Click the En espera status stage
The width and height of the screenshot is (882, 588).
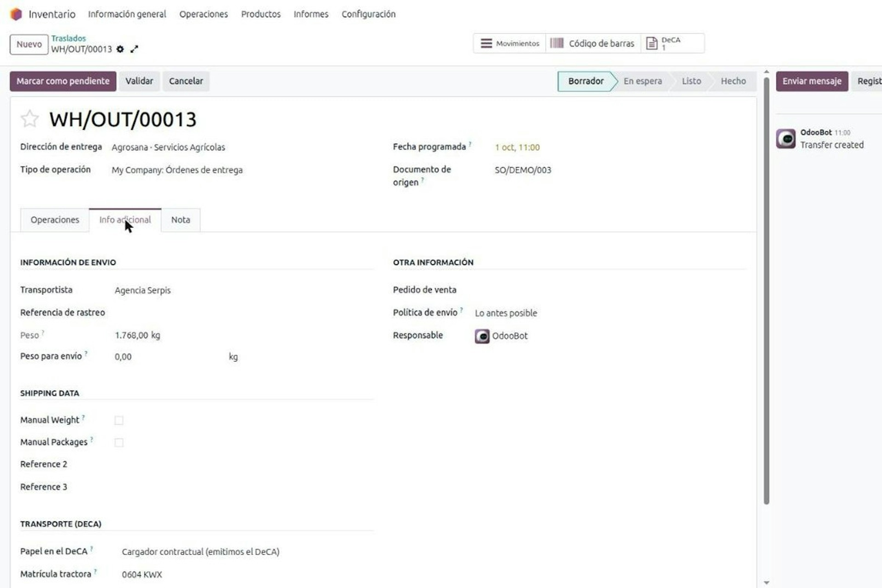tap(642, 81)
